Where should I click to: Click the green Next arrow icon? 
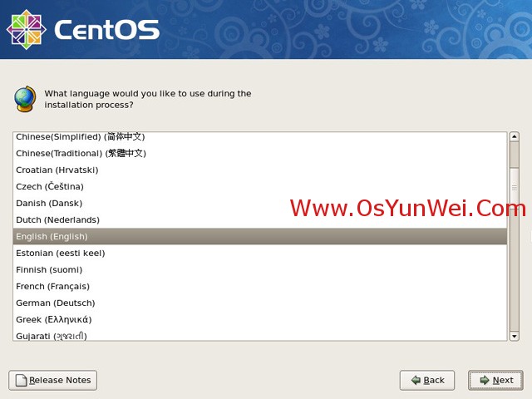click(x=485, y=381)
